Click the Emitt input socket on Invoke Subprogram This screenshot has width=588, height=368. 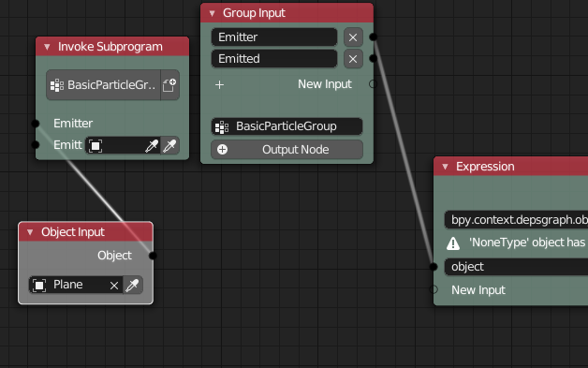pos(36,144)
